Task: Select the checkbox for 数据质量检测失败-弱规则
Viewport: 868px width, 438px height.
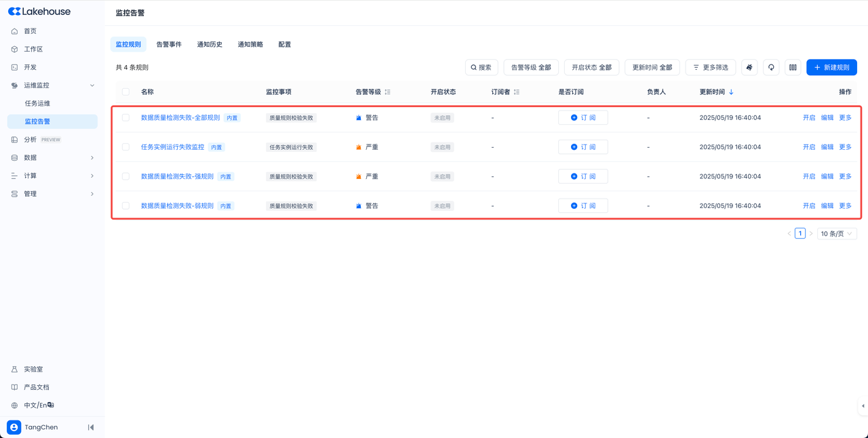Action: [x=125, y=205]
